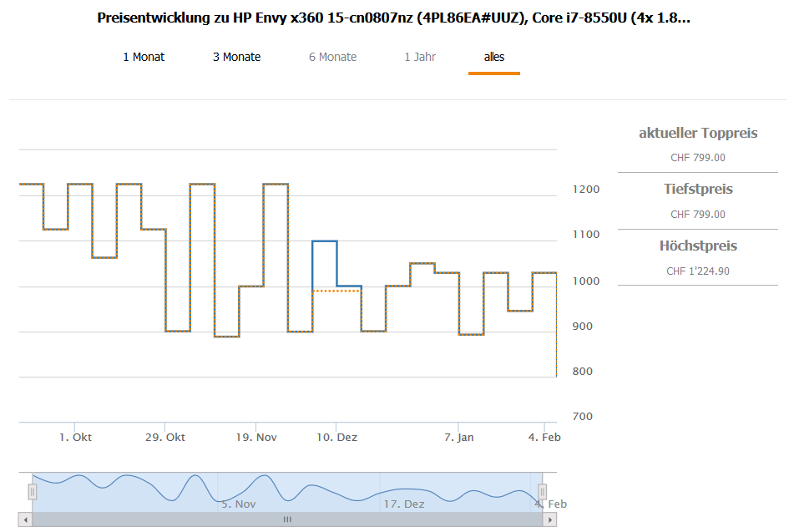
Task: Click the "1. Okt" x-axis date label
Action: tap(76, 438)
